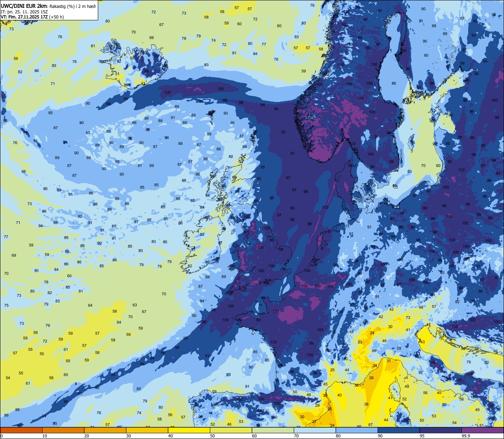Click the 80–90 blue legend swatch

click(x=357, y=430)
